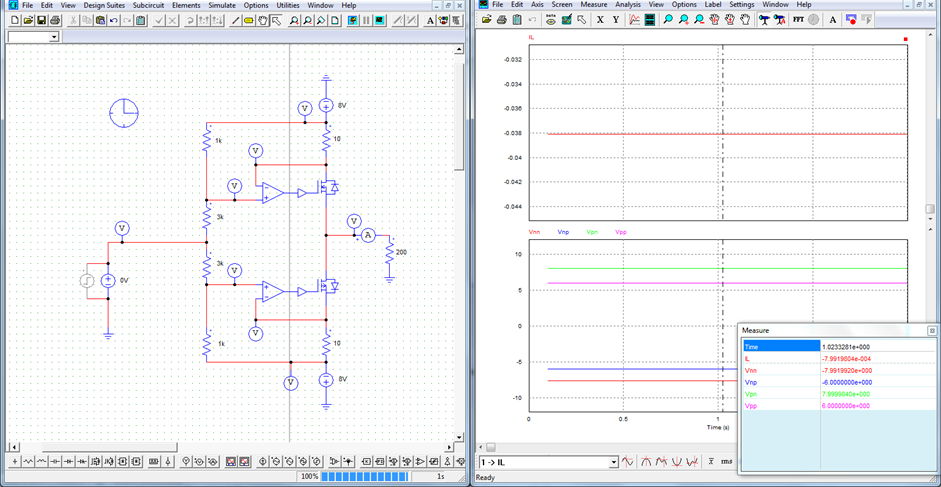
Task: Paste from clipboard in PSIM toolbar
Action: tap(100, 20)
